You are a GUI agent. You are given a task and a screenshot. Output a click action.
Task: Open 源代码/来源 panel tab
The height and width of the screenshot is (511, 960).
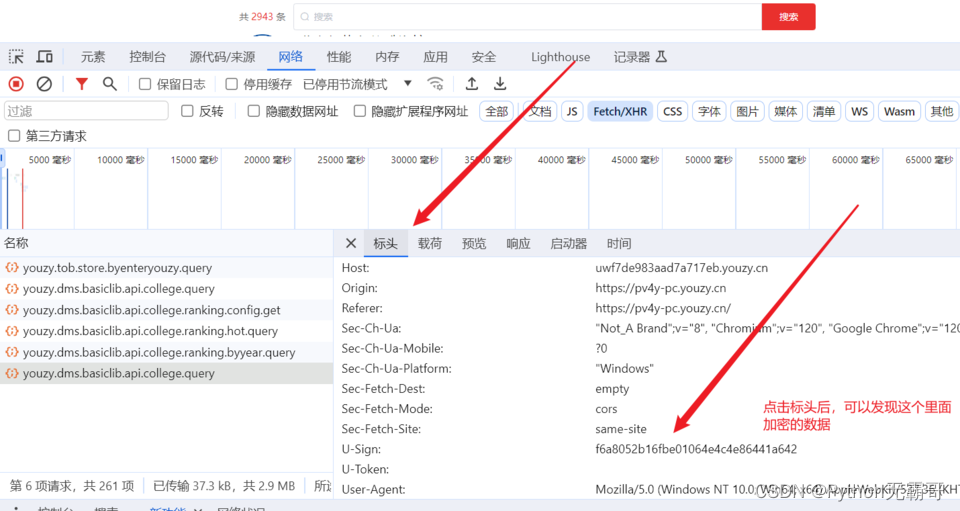[222, 57]
